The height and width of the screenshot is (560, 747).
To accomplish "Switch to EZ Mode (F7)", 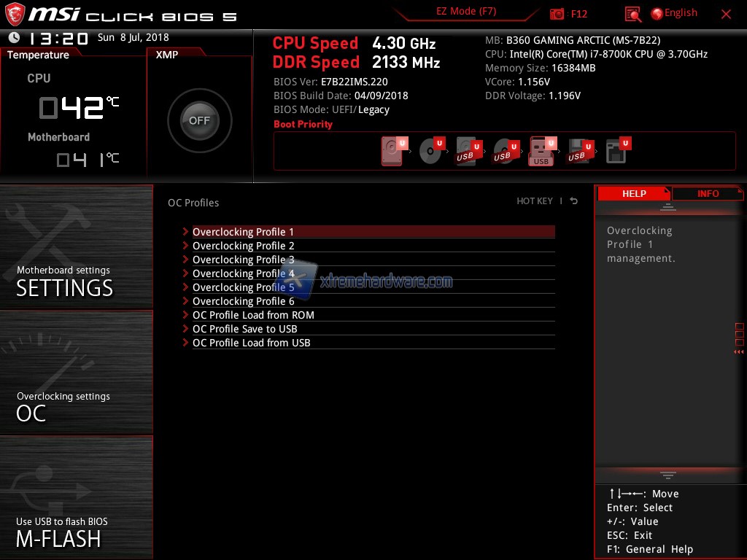I will [x=466, y=12].
